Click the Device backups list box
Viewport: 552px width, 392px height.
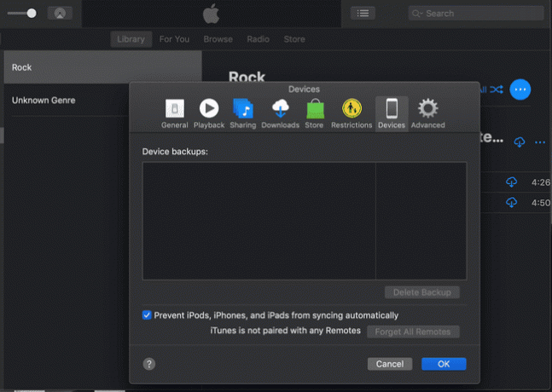305,221
